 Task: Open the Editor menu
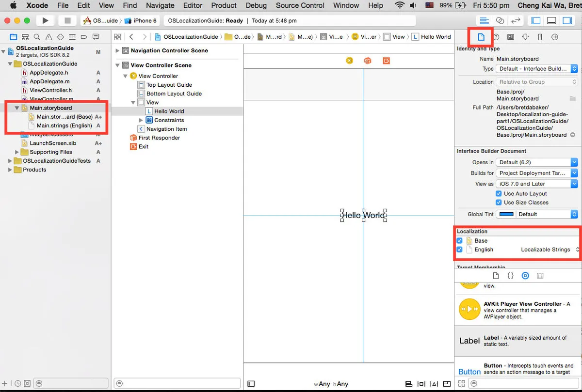(x=193, y=5)
